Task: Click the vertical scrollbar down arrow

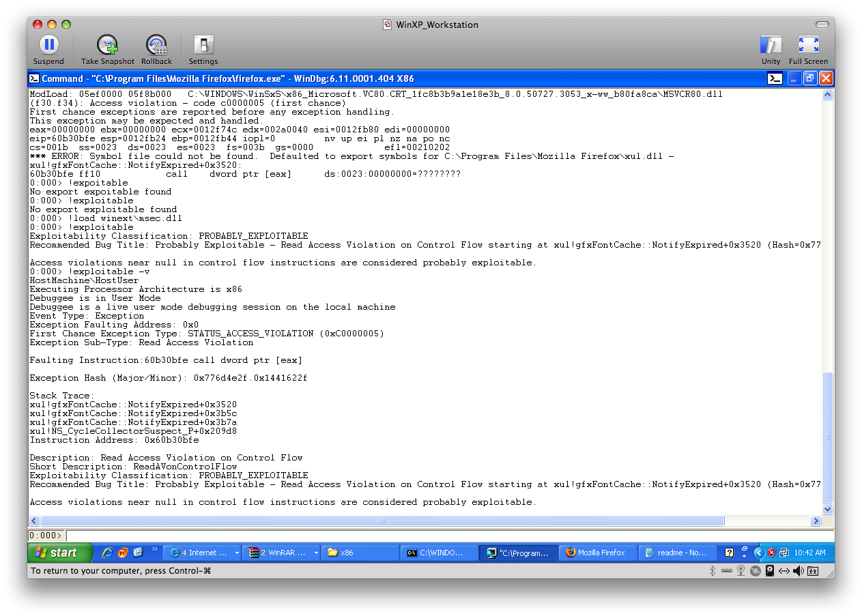Action: click(828, 510)
